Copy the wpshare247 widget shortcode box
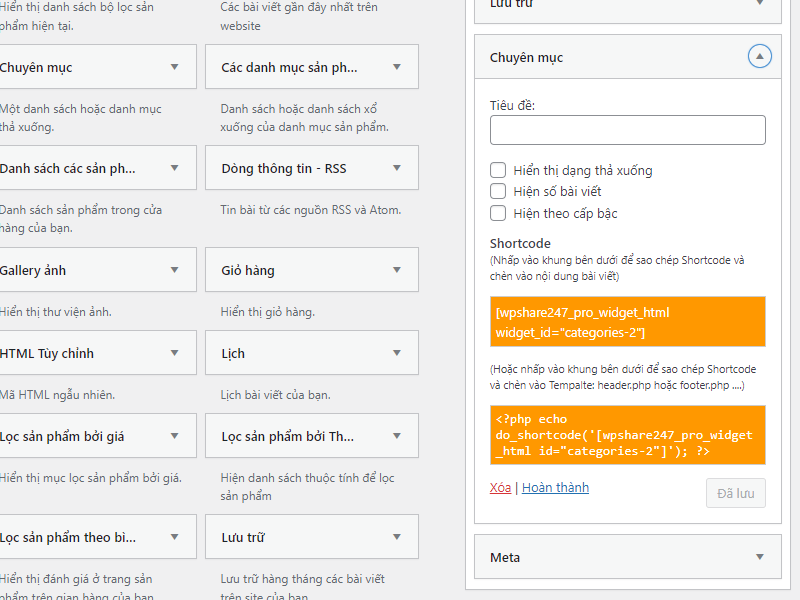800x600 pixels. [x=627, y=321]
